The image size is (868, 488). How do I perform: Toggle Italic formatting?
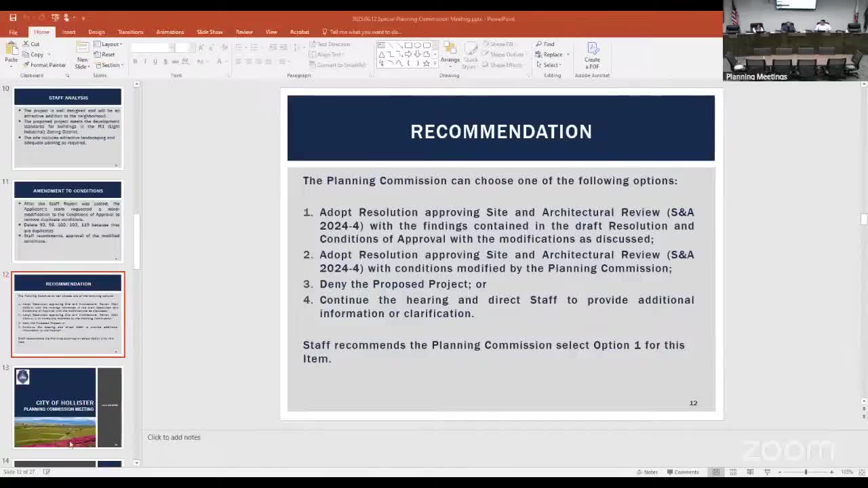coord(144,62)
